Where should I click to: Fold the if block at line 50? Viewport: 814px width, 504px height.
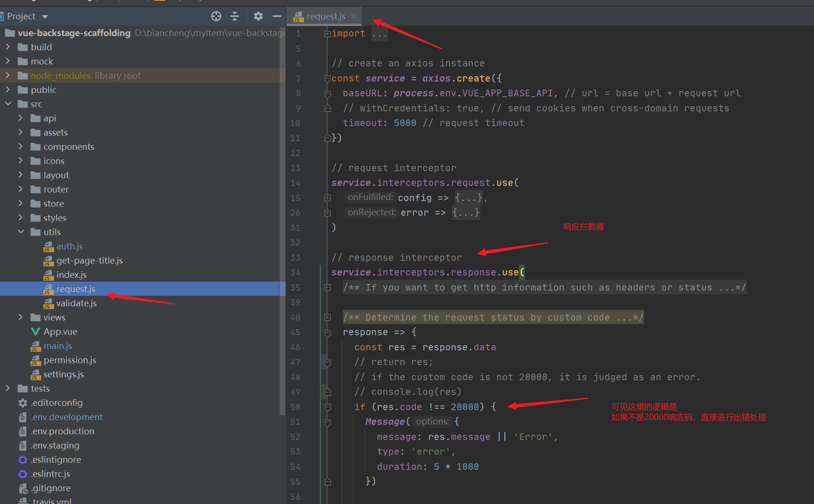click(x=327, y=407)
